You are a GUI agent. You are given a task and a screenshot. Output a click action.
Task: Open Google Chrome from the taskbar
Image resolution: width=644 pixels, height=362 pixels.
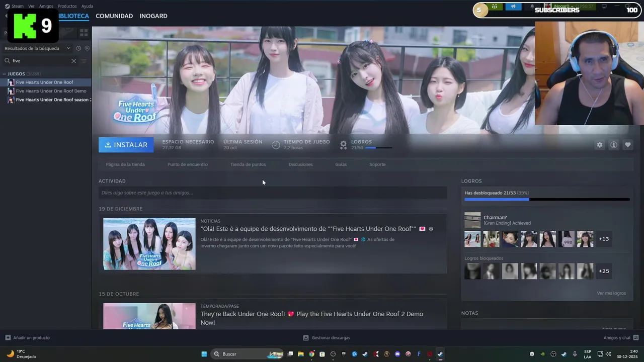coord(311,354)
